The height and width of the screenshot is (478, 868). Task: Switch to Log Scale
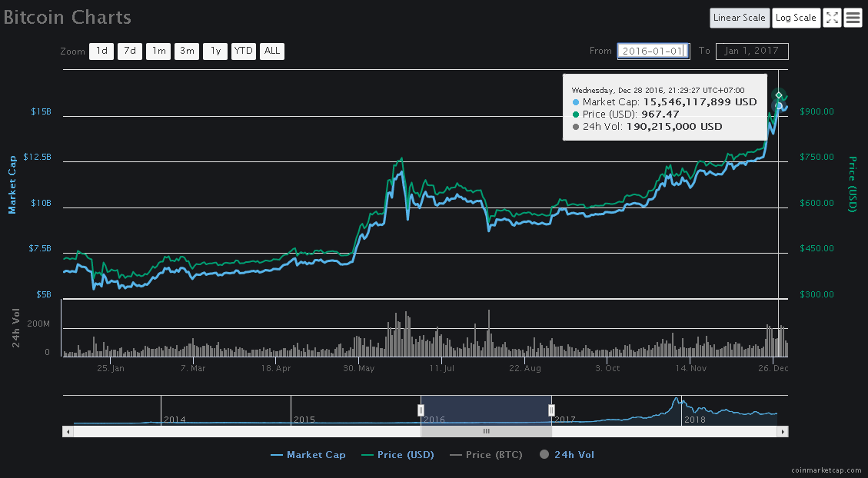(x=796, y=18)
